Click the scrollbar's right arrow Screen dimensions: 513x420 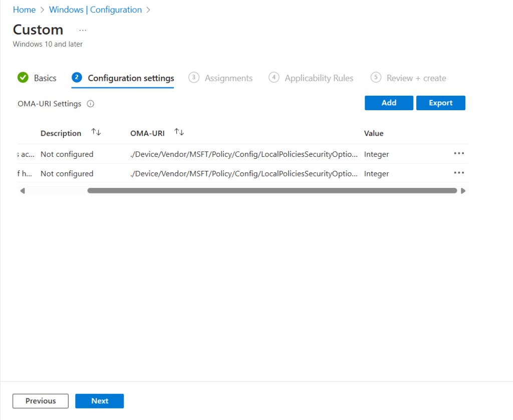click(x=463, y=191)
